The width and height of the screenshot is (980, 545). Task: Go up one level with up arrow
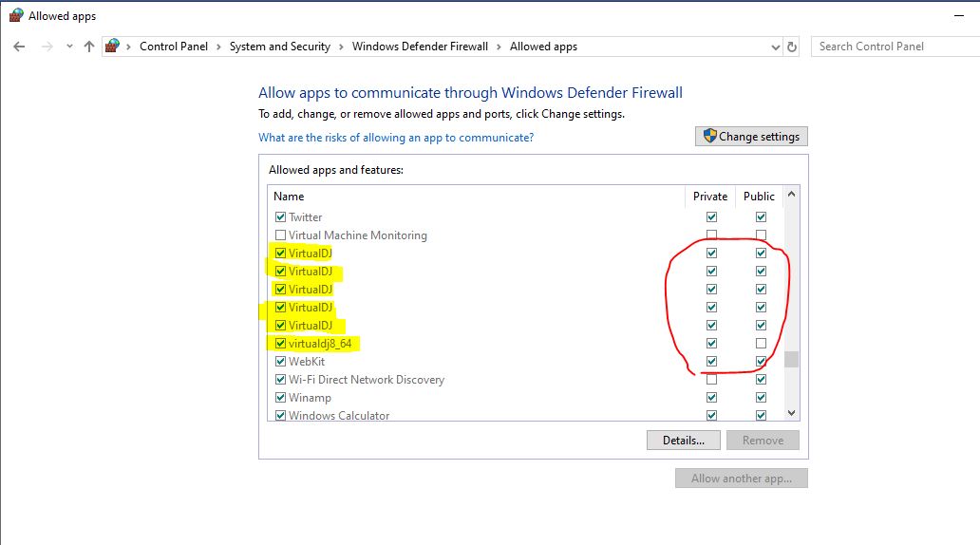[88, 47]
